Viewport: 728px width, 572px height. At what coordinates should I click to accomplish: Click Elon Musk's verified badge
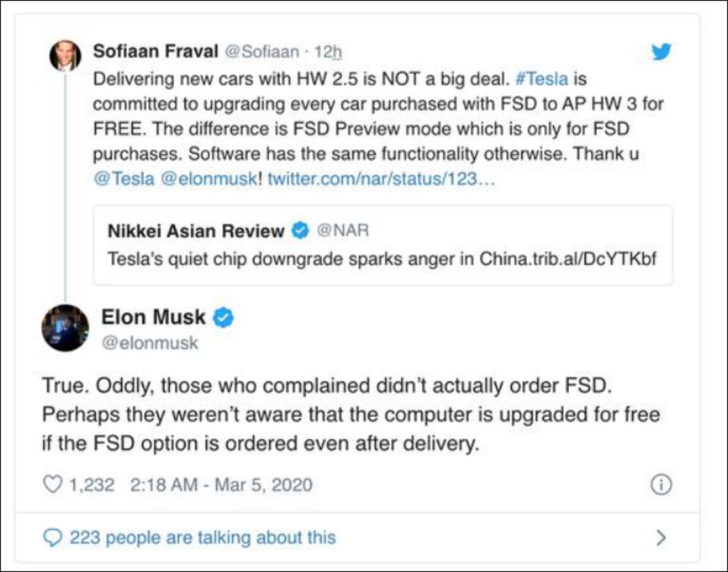[x=224, y=317]
